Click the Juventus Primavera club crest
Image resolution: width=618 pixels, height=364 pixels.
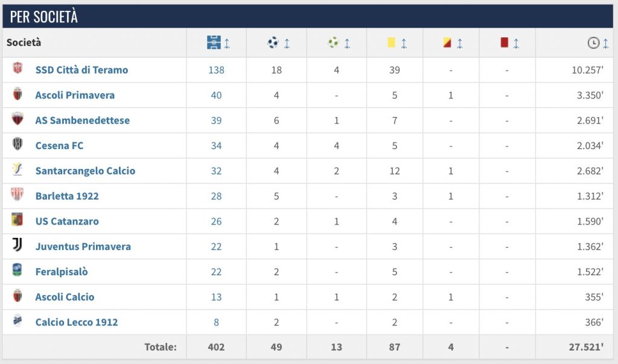[x=18, y=246]
